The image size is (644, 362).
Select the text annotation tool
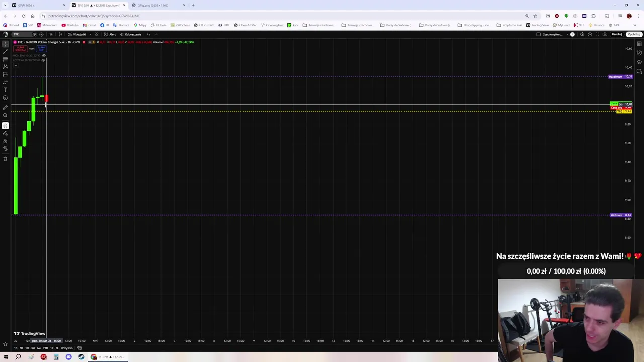tap(5, 90)
